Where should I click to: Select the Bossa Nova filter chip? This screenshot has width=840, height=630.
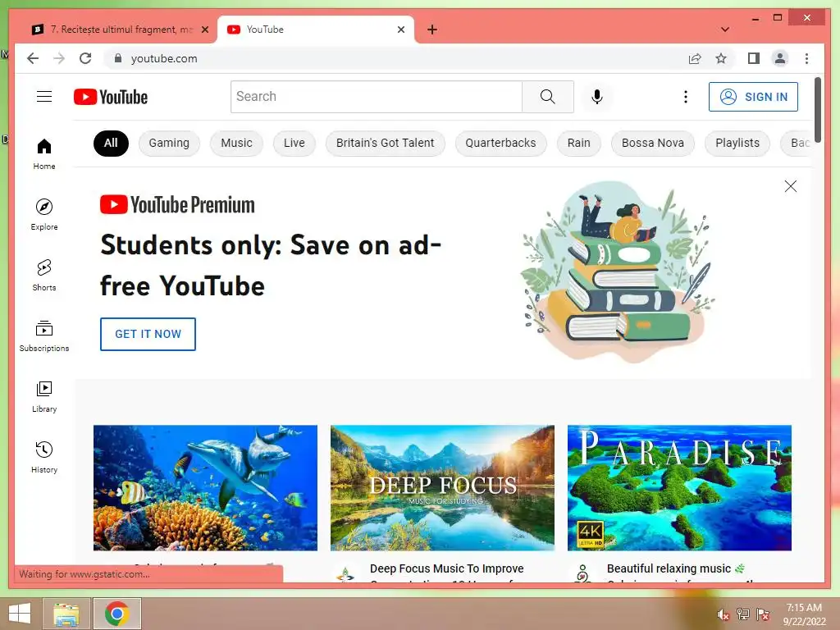(x=652, y=143)
